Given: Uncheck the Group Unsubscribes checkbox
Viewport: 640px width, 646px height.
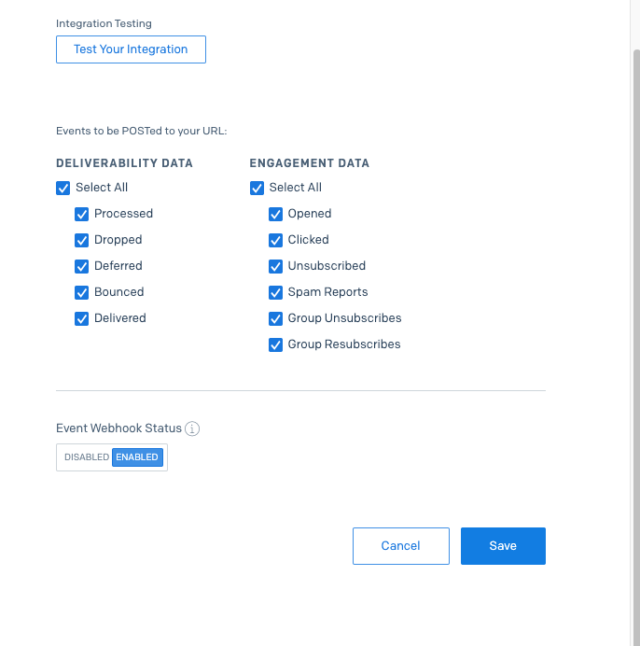Looking at the screenshot, I should 276,318.
